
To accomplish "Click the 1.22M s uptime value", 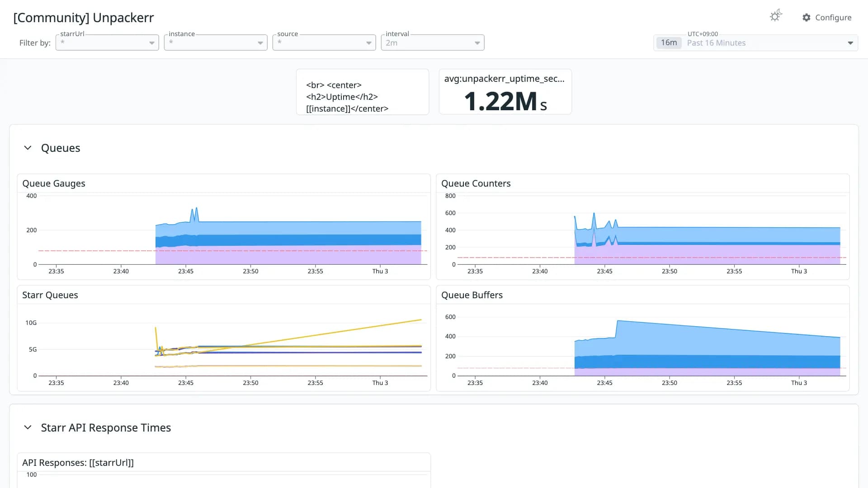I will click(x=505, y=101).
